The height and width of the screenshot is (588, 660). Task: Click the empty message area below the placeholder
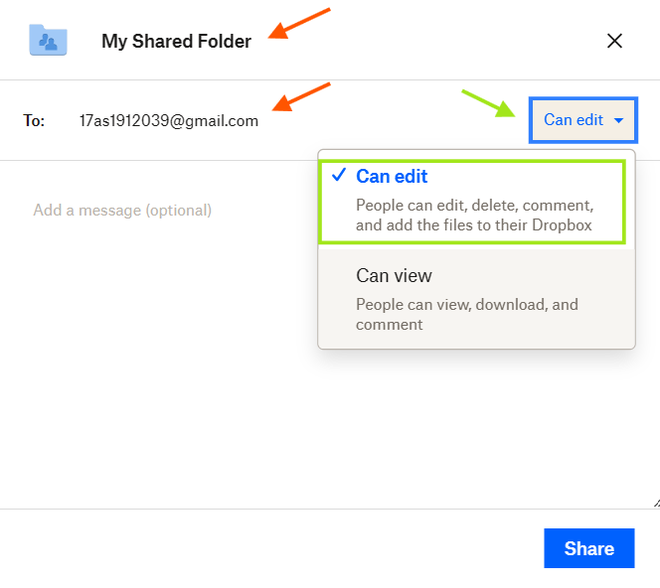pos(160,400)
